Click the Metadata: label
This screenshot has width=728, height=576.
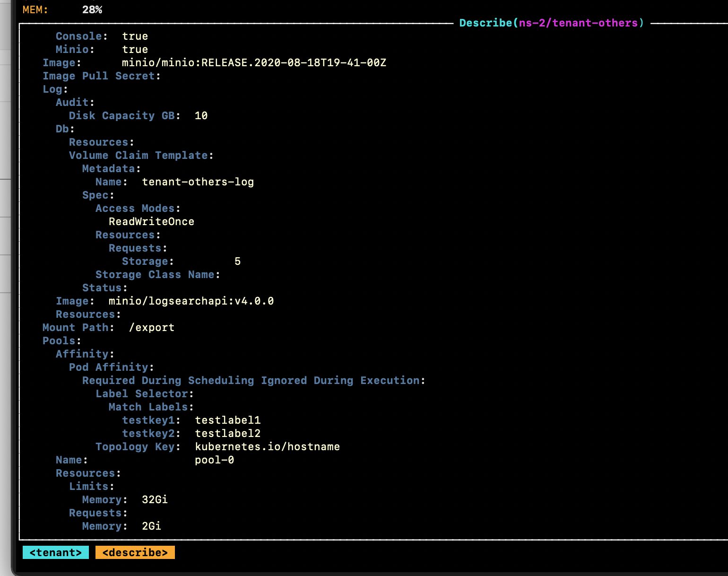[x=112, y=168]
